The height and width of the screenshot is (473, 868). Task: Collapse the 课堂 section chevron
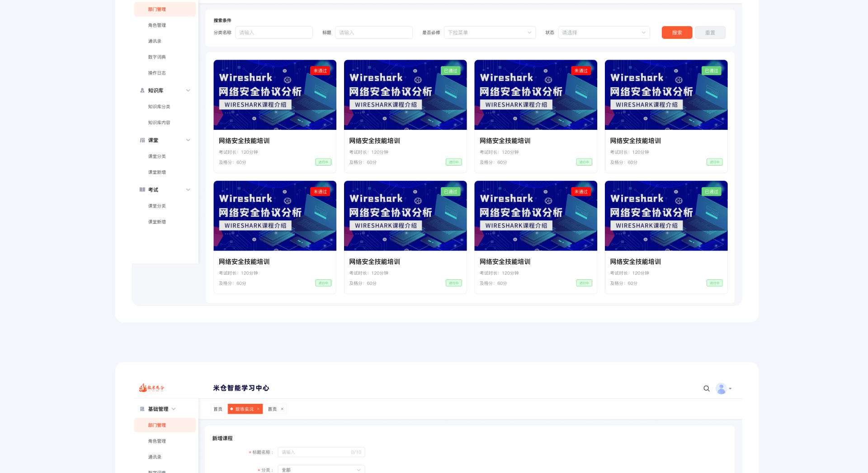click(188, 140)
